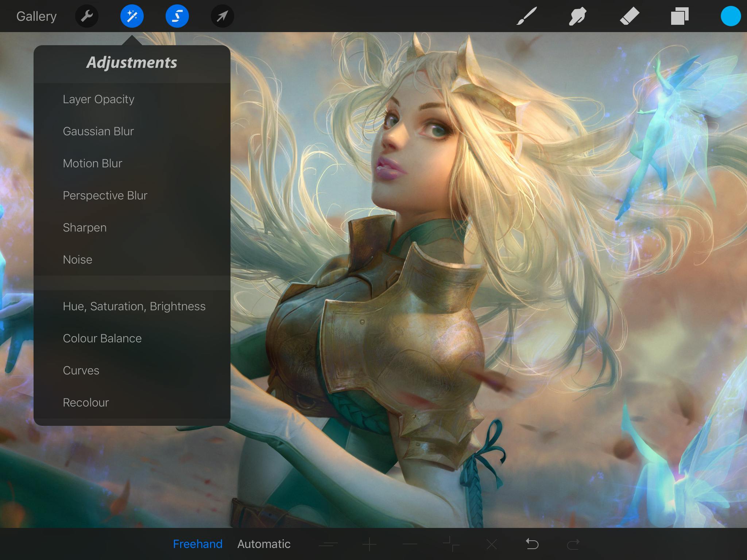The width and height of the screenshot is (747, 560).
Task: Select the Paint brush tool
Action: 526,16
